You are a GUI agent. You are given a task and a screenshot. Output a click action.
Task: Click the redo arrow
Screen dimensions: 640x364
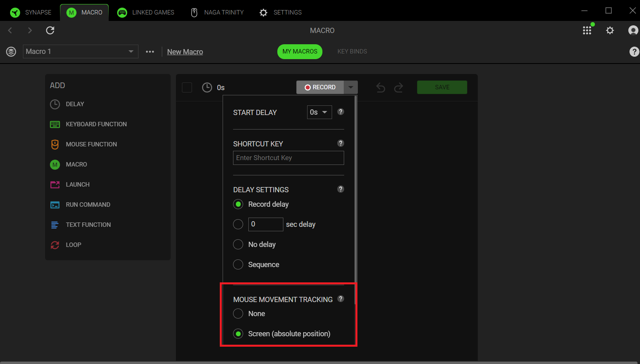[398, 87]
